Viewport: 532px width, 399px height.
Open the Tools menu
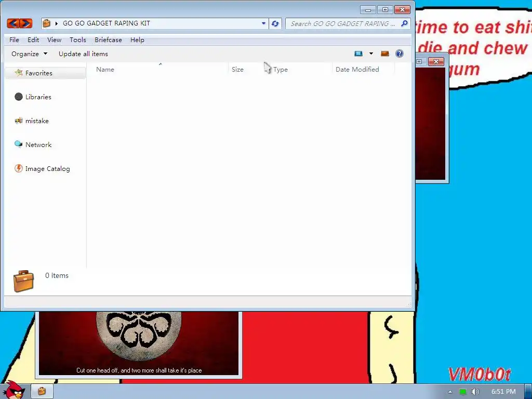(x=78, y=39)
